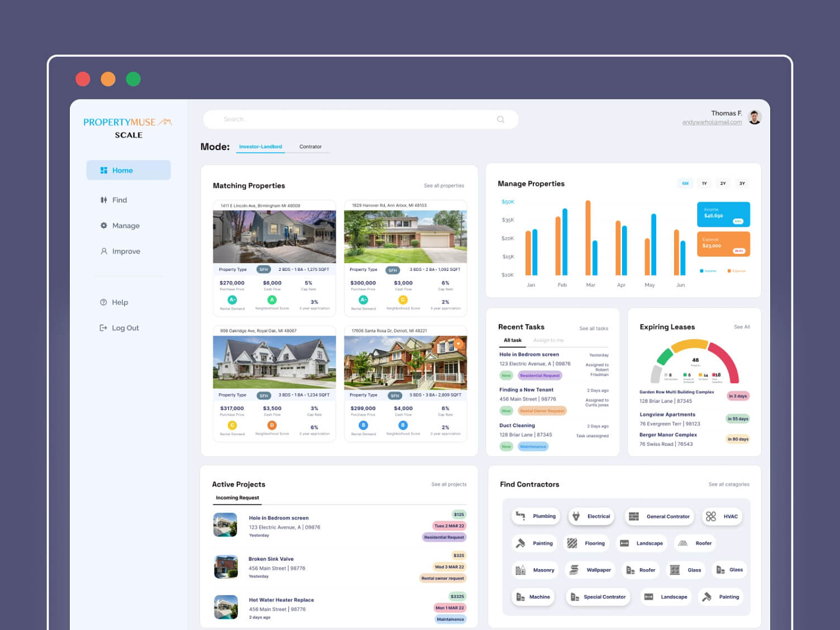840x630 pixels.
Task: Open Hot Water Heater Replace thumbnail
Action: [226, 607]
